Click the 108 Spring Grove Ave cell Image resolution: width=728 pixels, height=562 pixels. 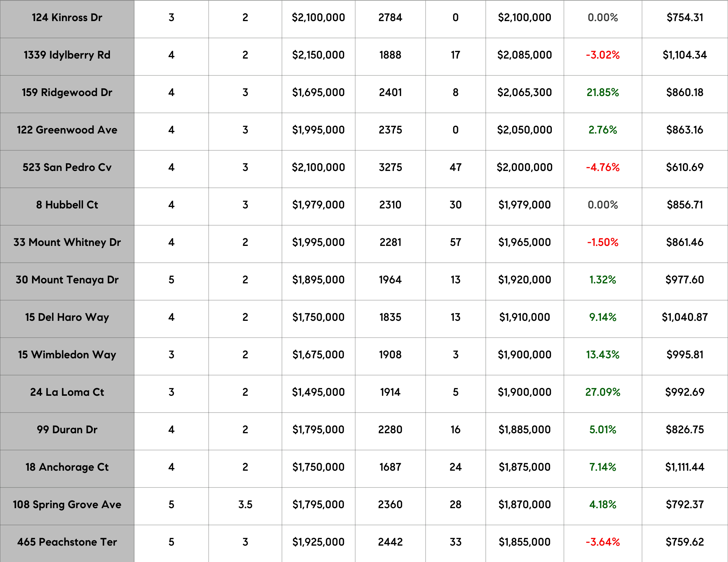coord(67,505)
